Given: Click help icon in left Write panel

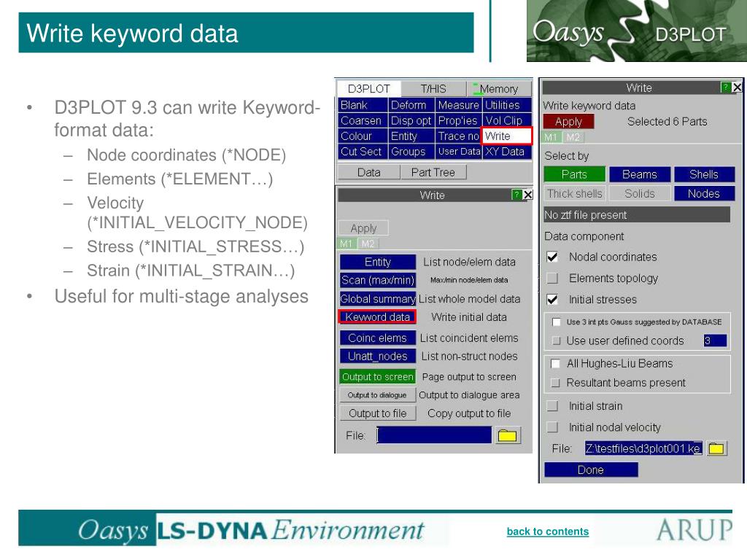Looking at the screenshot, I should (x=516, y=195).
